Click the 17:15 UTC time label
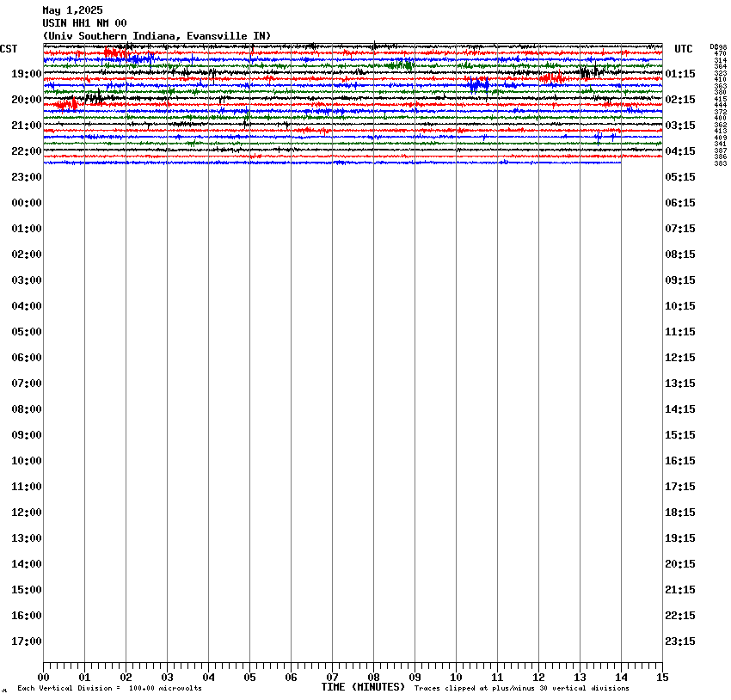The image size is (731, 700). coord(680,487)
